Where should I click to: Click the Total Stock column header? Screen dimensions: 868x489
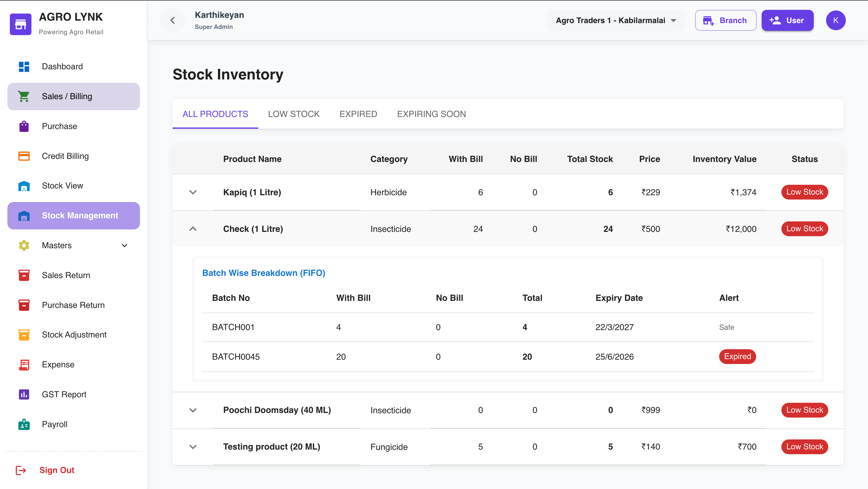click(x=590, y=159)
